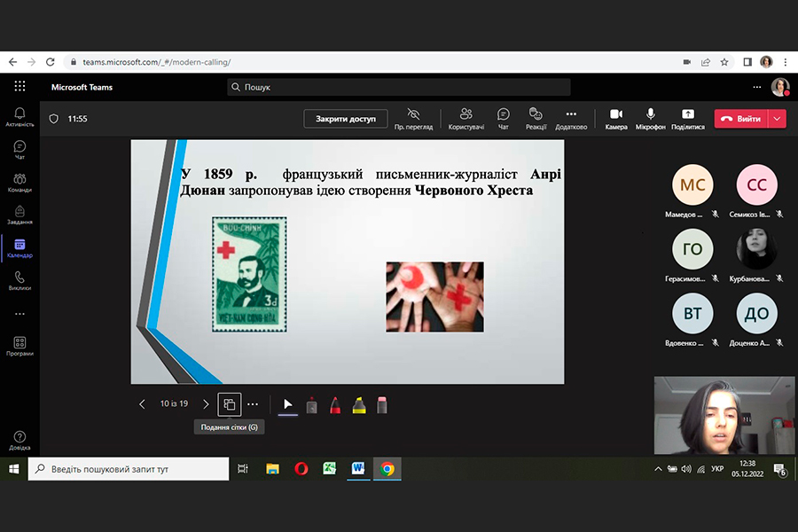Click the Teams search box
The height and width of the screenshot is (532, 798).
pyautogui.click(x=399, y=87)
